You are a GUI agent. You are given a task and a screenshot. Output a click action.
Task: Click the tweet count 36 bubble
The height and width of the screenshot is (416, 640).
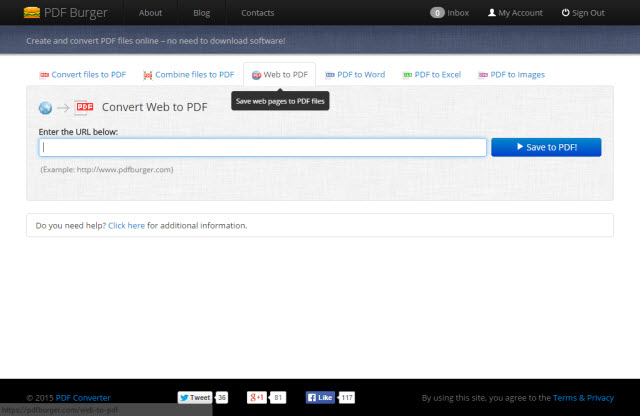point(222,398)
